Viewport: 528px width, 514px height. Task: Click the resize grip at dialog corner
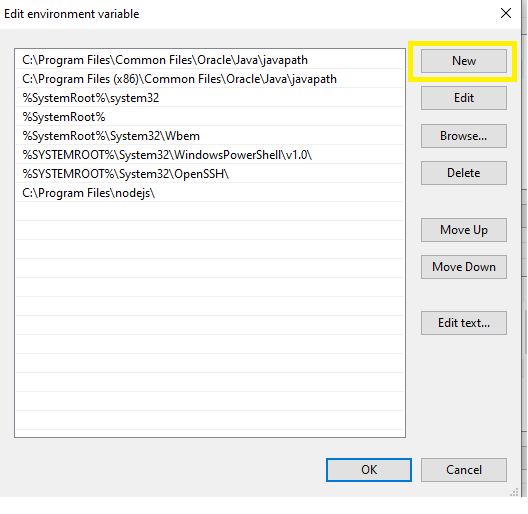tap(514, 492)
